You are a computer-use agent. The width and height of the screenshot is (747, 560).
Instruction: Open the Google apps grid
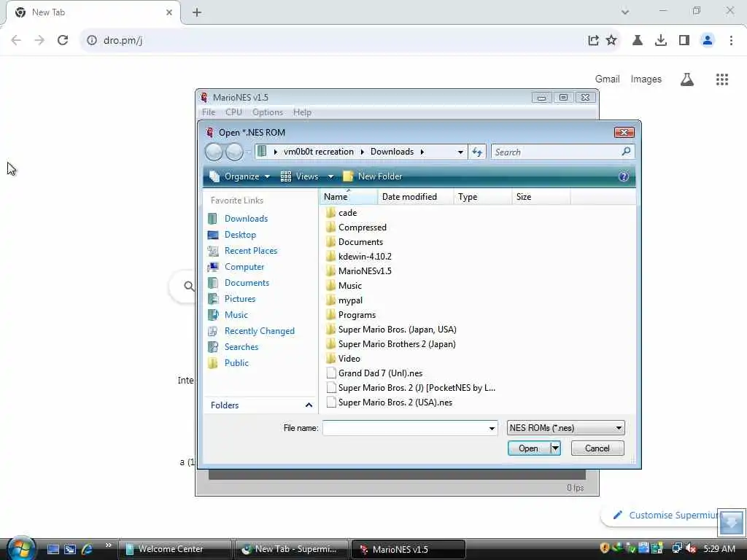point(721,79)
